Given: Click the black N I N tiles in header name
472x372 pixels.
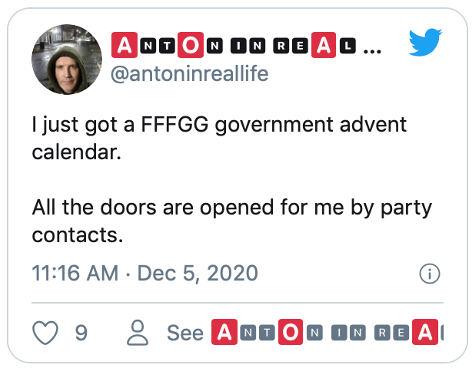Looking at the screenshot, I should pos(236,46).
